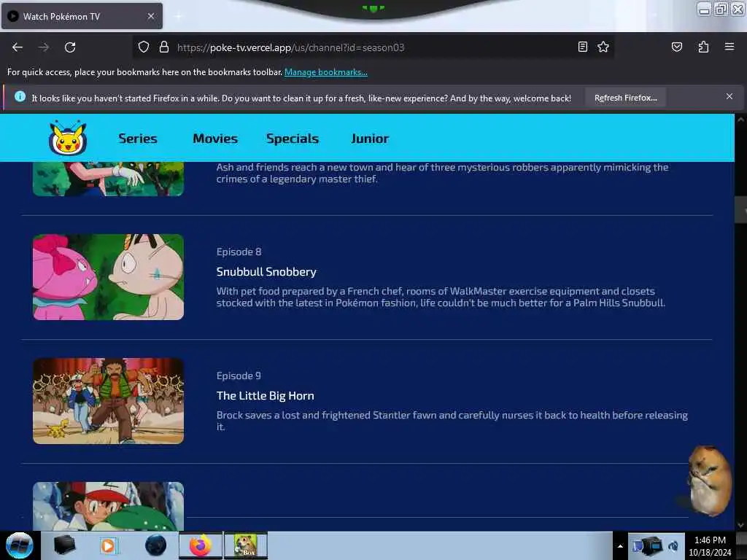Click the info icon in notification bar
This screenshot has width=747, height=560.
pos(20,97)
